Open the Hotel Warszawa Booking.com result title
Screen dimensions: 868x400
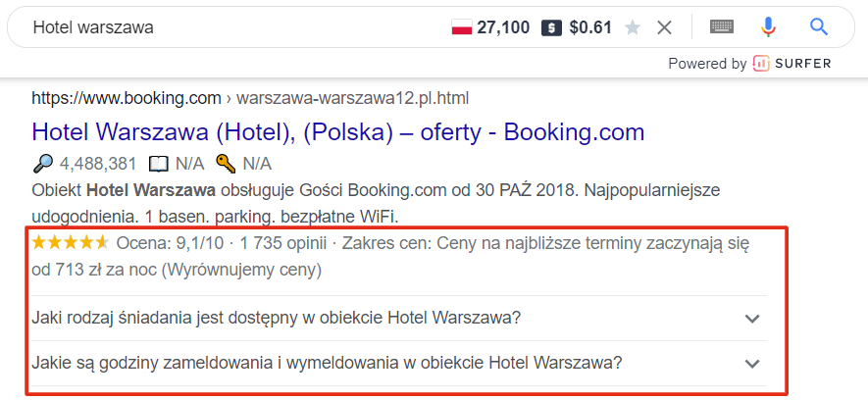click(x=338, y=132)
